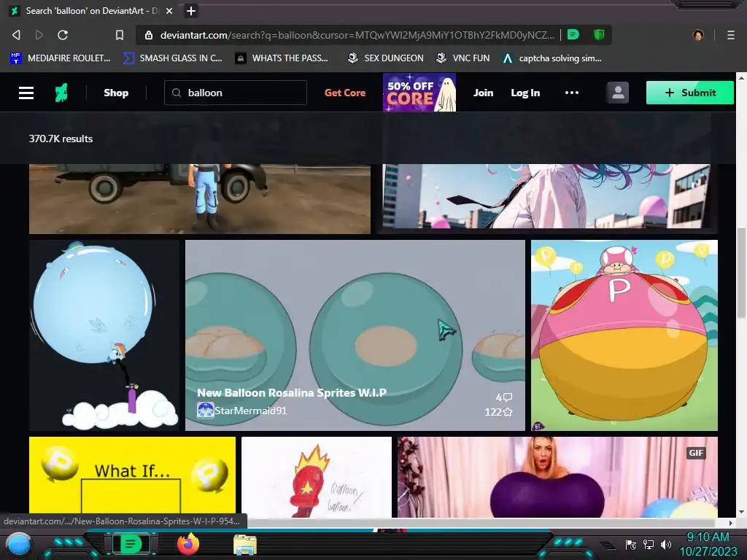
Task: Open the SMASH GLASS IN C... bookmark
Action: point(172,58)
